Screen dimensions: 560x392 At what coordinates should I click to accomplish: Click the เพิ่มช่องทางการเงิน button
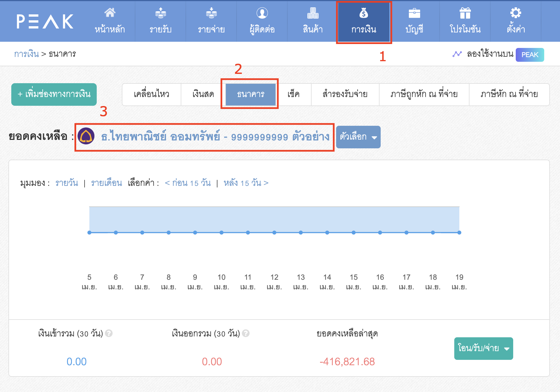(x=54, y=94)
